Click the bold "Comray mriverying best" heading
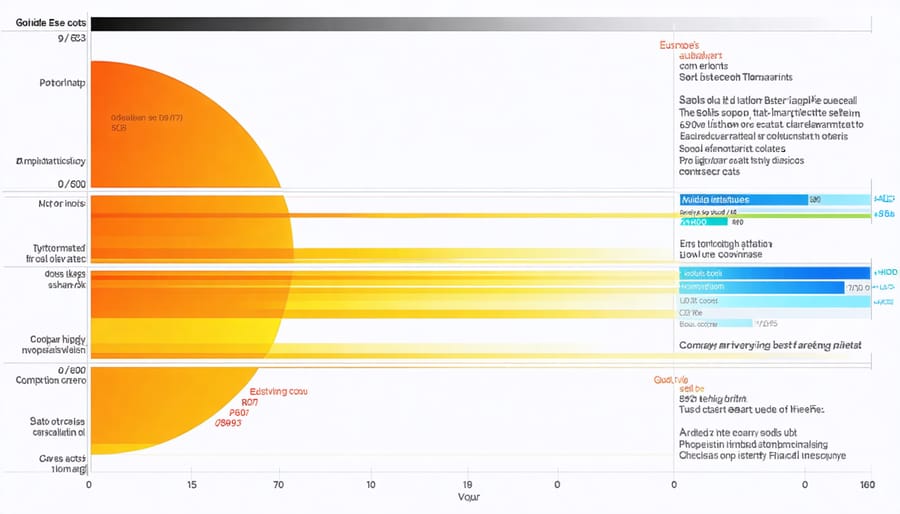This screenshot has height=514, width=900. click(x=770, y=345)
